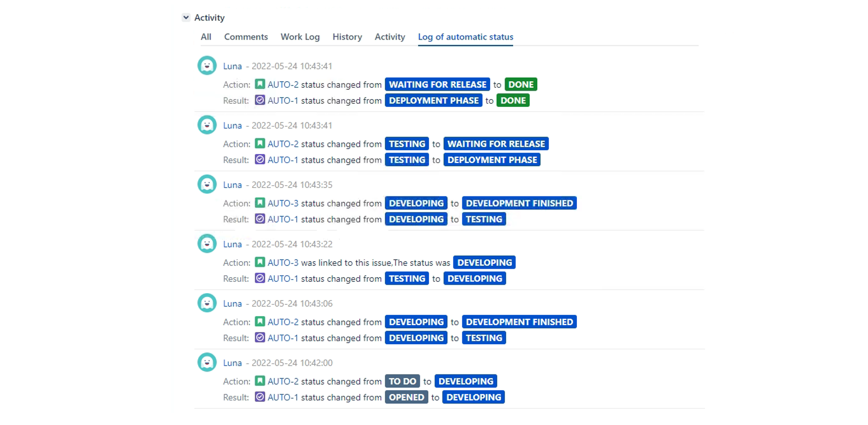This screenshot has height=425, width=868.
Task: Open Luna profile link at 10:43:06
Action: (233, 304)
